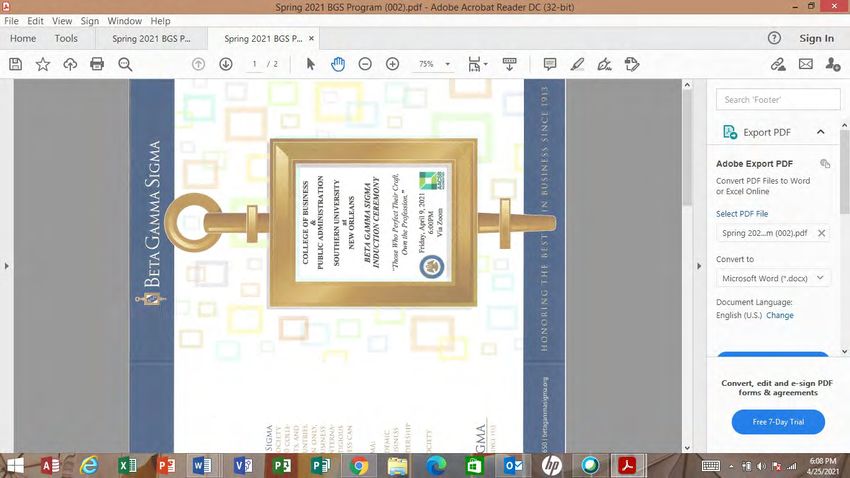
Task: Open Help question mark icon
Action: (x=774, y=38)
